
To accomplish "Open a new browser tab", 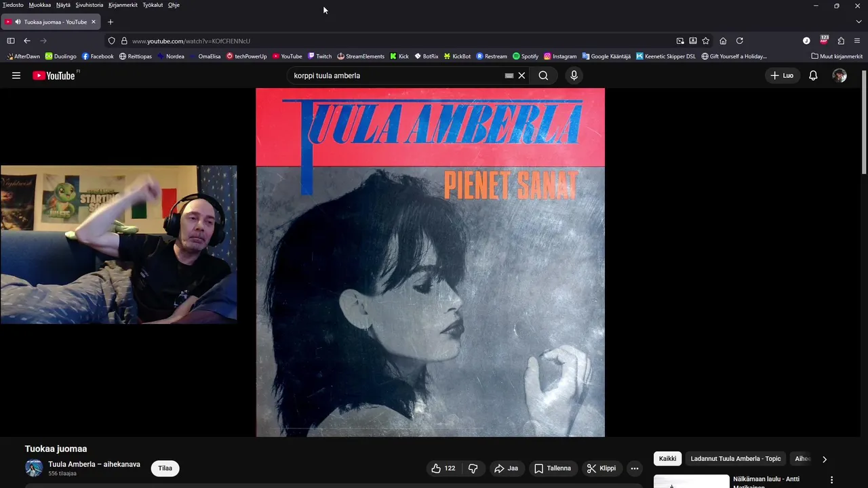I will click(x=111, y=22).
